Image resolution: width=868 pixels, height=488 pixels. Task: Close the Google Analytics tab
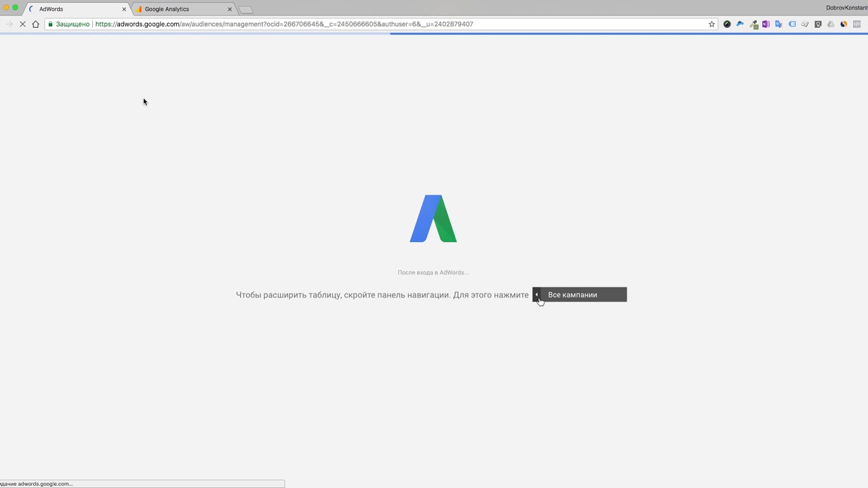pos(230,9)
